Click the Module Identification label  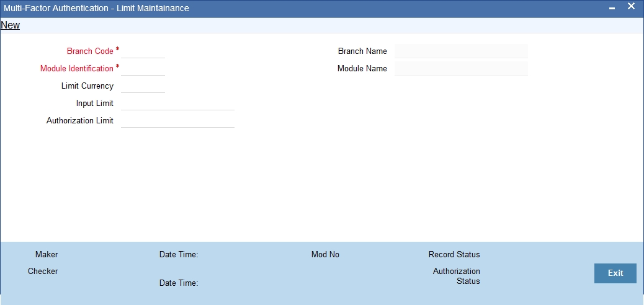coord(77,69)
